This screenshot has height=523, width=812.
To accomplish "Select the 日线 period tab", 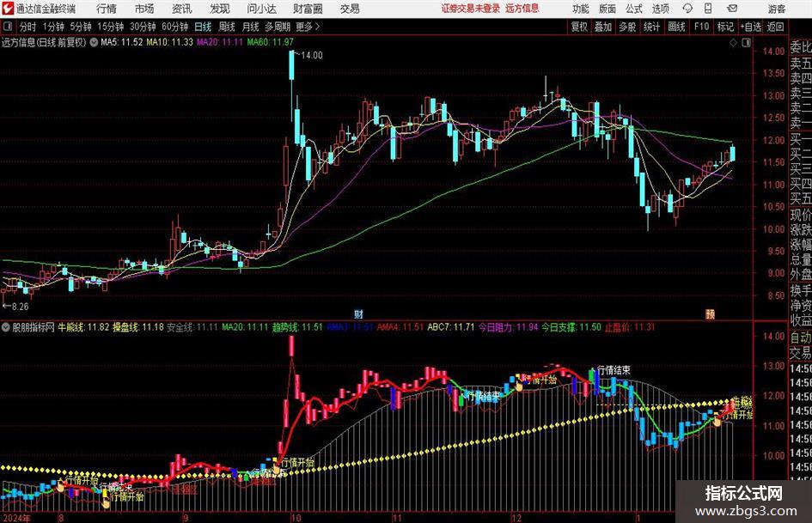I will (203, 27).
